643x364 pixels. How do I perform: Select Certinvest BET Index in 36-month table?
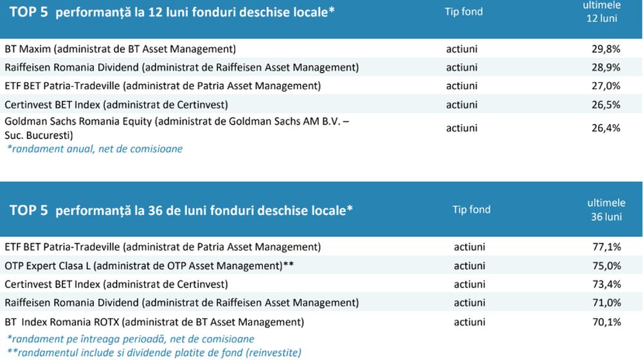(116, 284)
